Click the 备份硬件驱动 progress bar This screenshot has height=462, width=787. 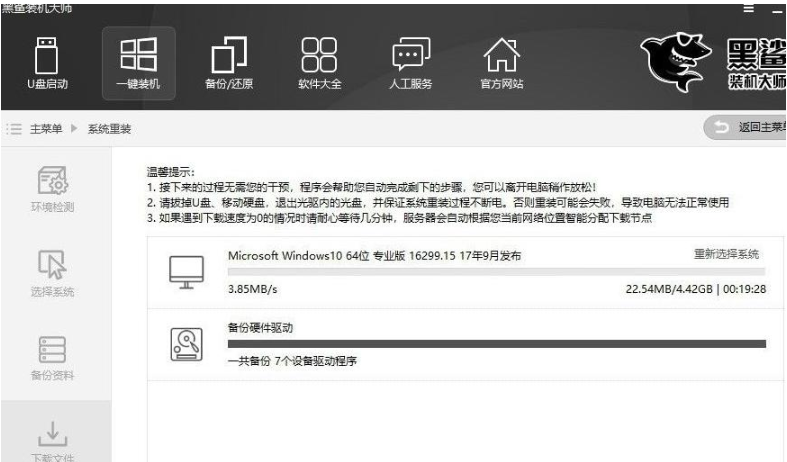click(x=496, y=344)
